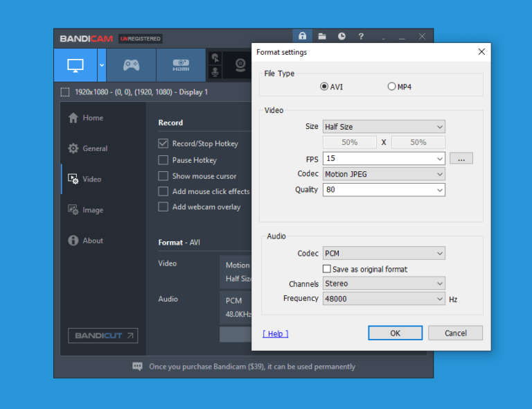This screenshot has height=409, width=532.
Task: Cancel the Format settings dialog
Action: tap(455, 333)
